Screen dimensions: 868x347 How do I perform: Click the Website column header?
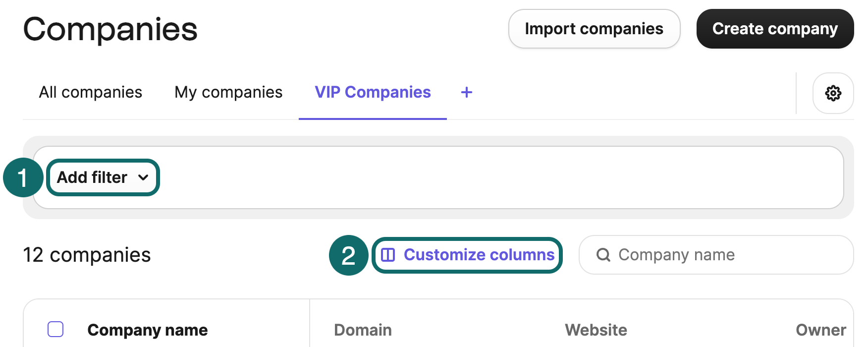pos(596,330)
